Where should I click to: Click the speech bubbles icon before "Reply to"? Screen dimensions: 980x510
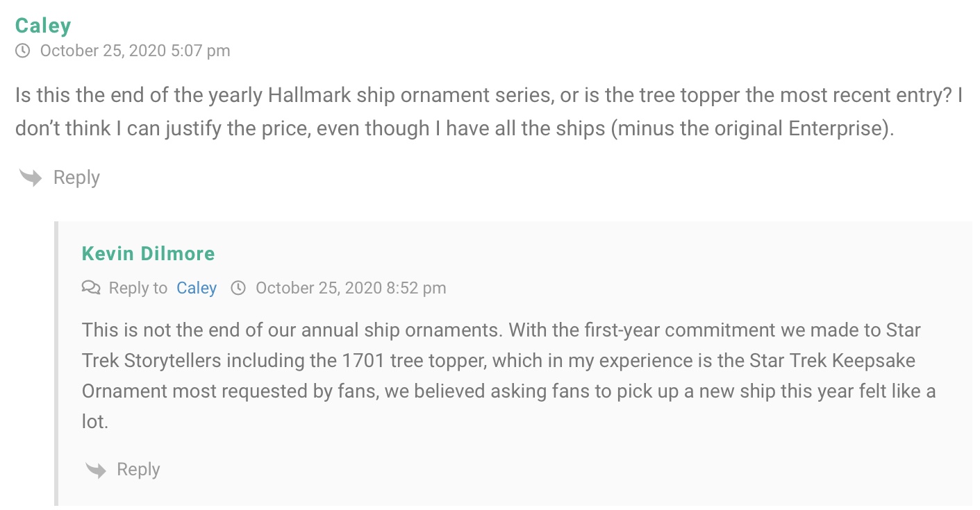(91, 288)
